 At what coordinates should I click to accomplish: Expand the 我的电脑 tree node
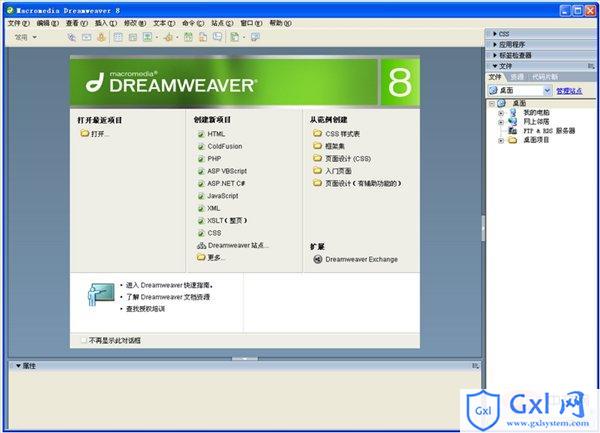tap(501, 113)
